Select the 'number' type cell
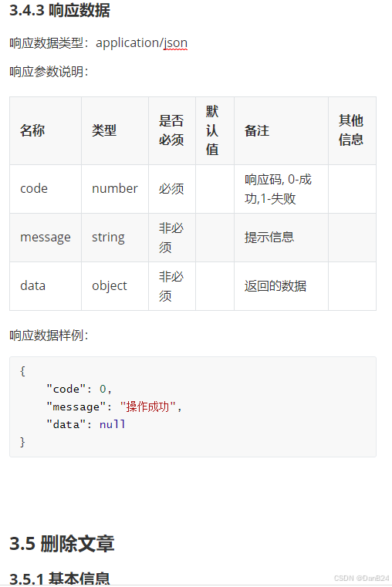This screenshot has height=587, width=392. point(115,188)
